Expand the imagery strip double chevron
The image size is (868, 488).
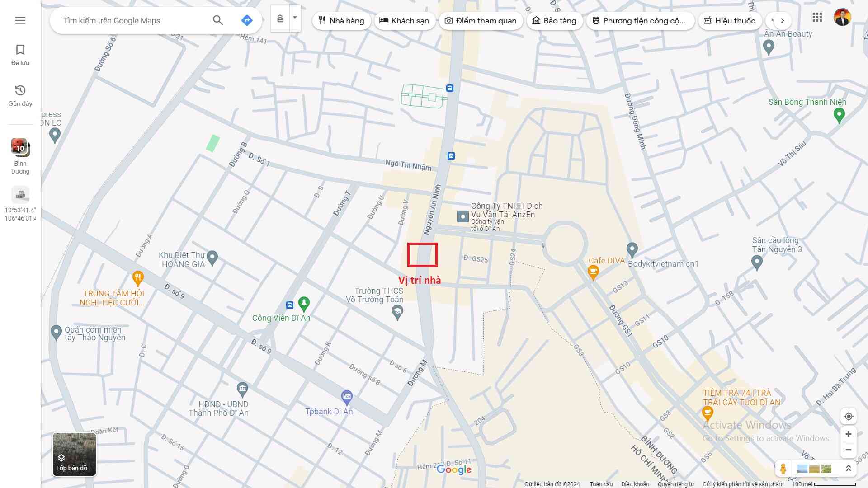pyautogui.click(x=849, y=469)
